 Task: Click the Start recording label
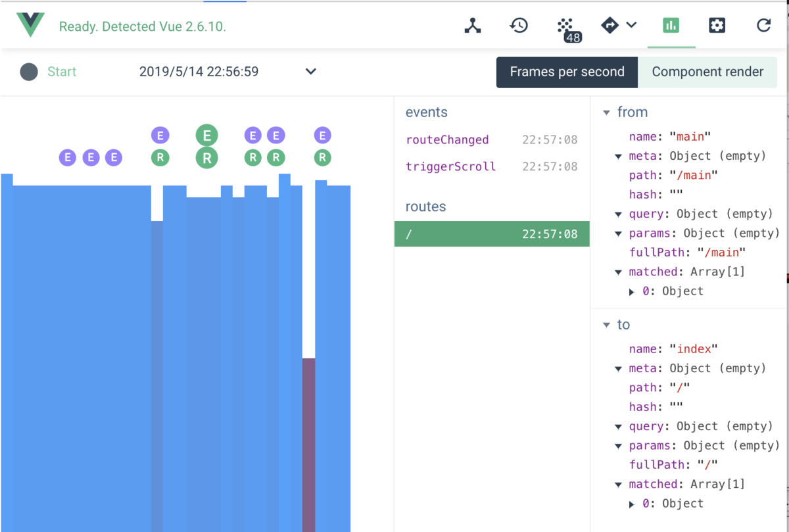pos(62,72)
